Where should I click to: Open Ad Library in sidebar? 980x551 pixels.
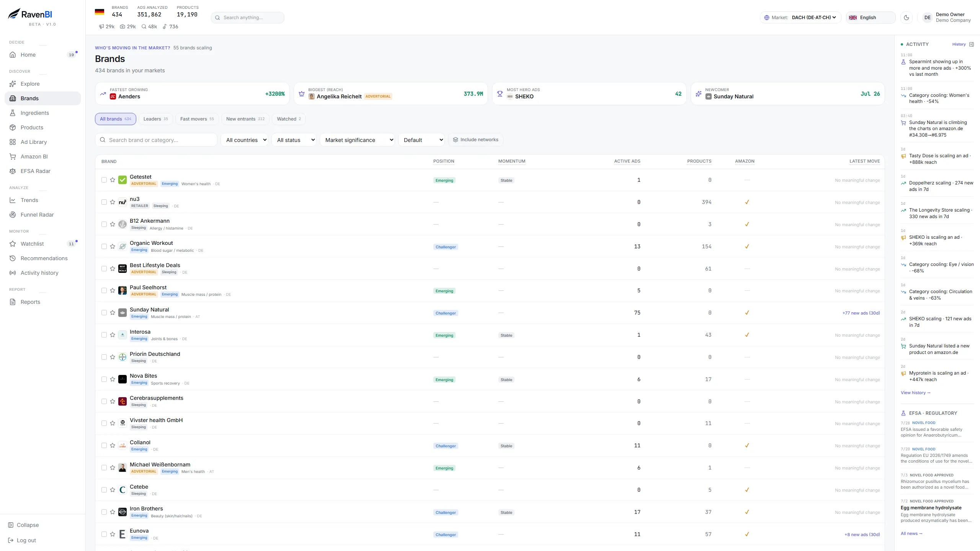click(43, 142)
